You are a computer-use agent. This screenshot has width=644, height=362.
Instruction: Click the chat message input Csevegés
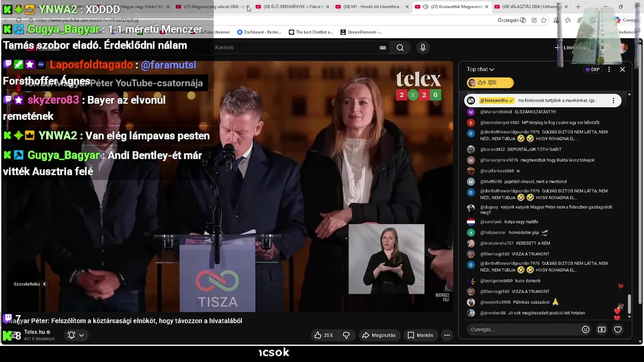[523, 329]
